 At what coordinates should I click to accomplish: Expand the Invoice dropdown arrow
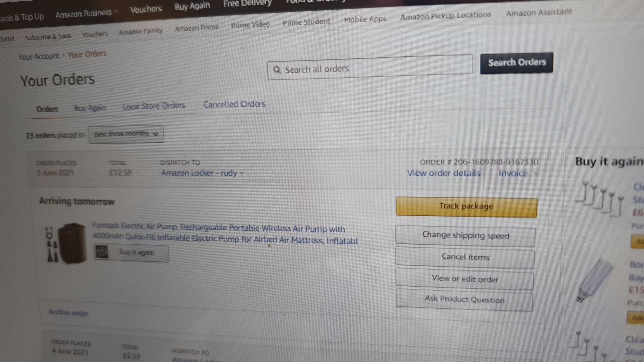coord(535,173)
